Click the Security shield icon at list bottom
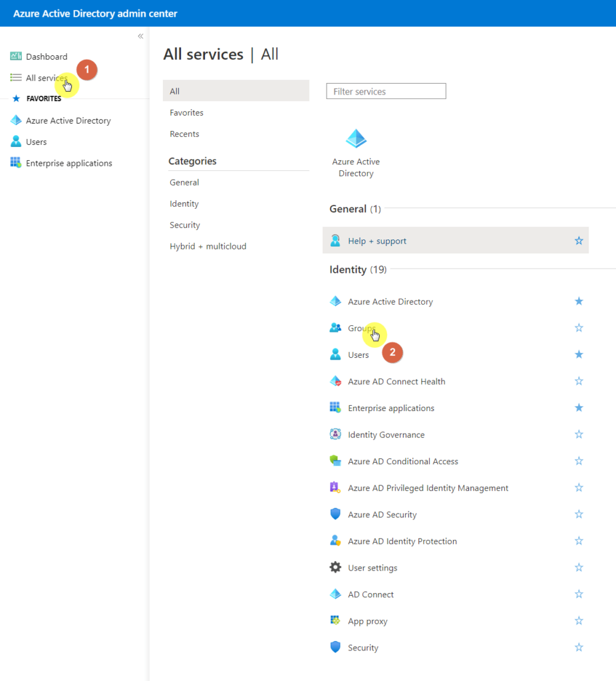This screenshot has width=616, height=681. pyautogui.click(x=335, y=647)
